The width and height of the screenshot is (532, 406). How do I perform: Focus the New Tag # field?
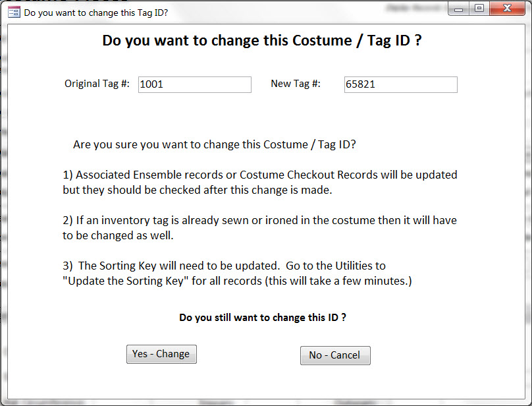click(x=401, y=84)
